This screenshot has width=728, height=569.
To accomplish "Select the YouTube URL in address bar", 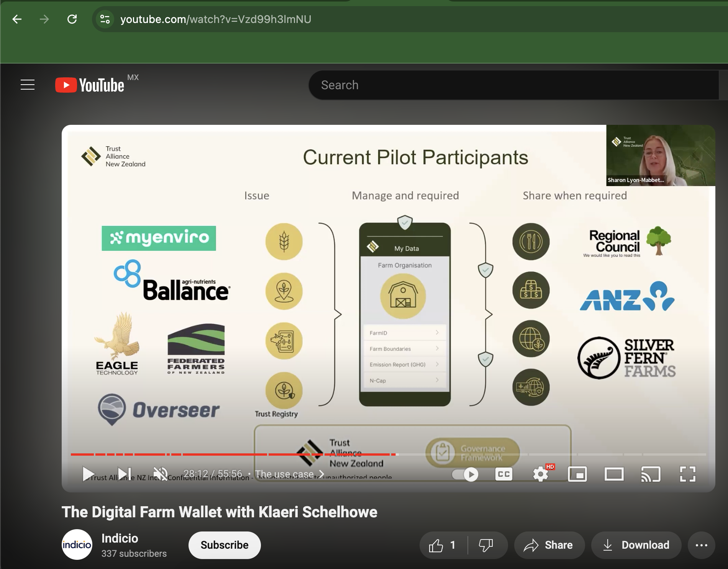I will point(216,19).
